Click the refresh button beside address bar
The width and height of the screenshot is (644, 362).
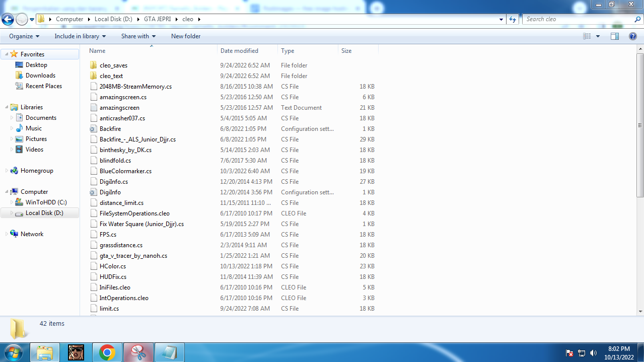513,19
